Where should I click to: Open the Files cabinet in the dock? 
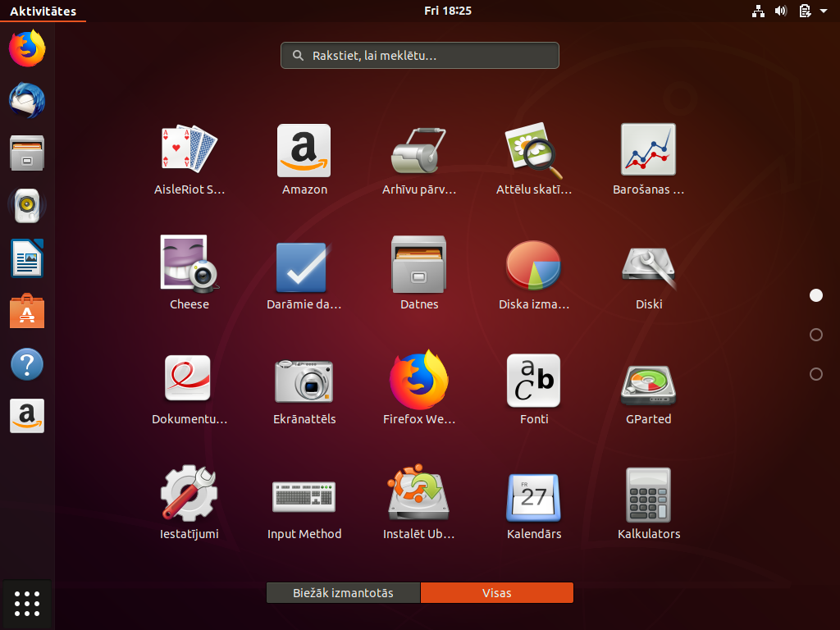pyautogui.click(x=27, y=153)
